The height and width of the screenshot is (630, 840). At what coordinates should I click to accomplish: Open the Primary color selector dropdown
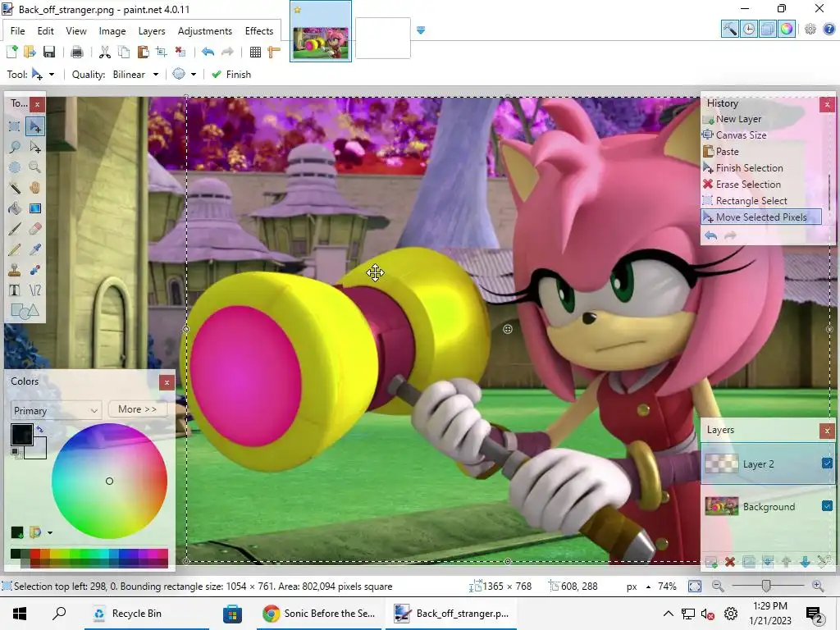coord(55,410)
